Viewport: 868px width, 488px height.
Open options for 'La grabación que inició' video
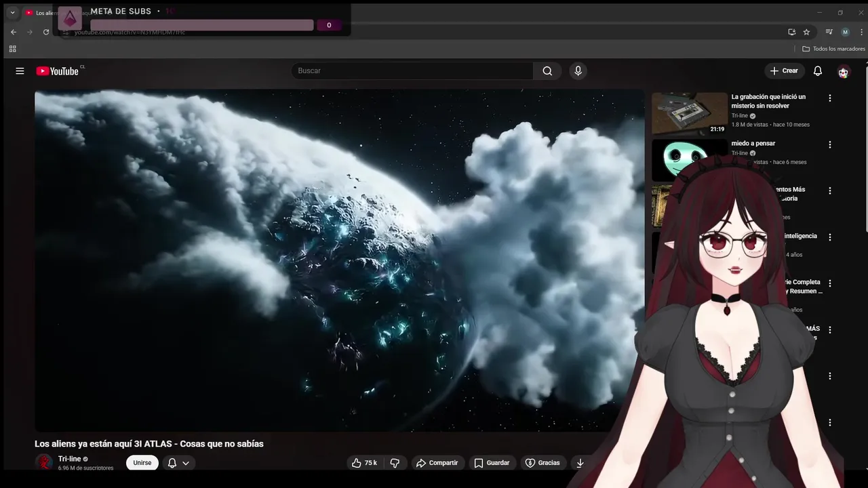pos(829,98)
